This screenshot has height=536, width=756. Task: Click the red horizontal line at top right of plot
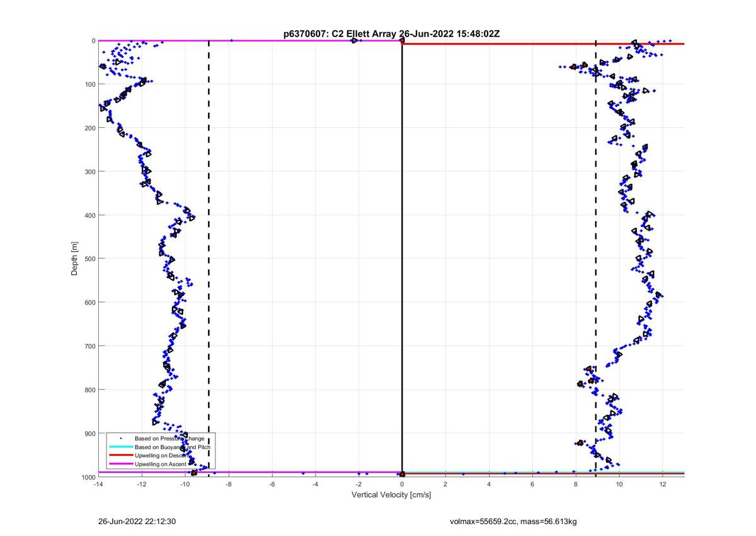point(543,43)
